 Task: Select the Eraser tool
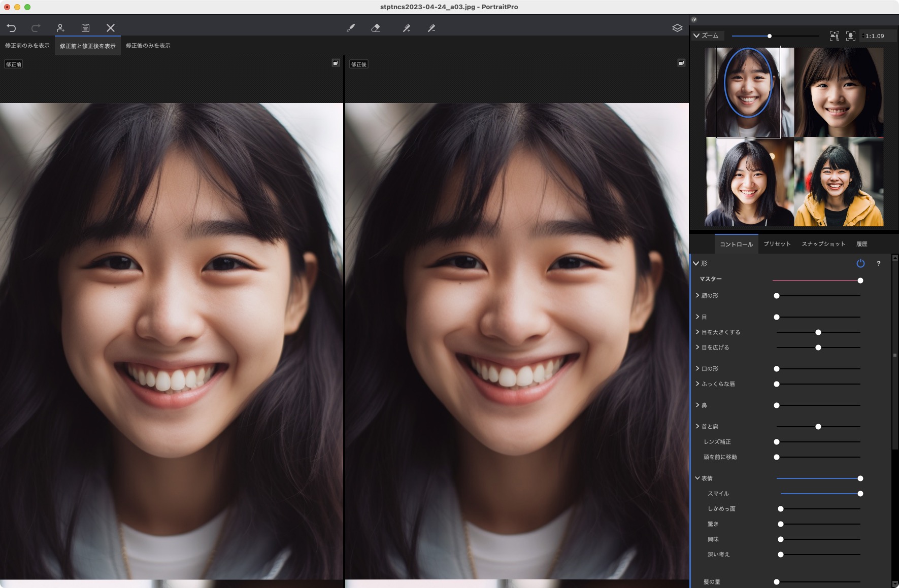[x=376, y=28]
